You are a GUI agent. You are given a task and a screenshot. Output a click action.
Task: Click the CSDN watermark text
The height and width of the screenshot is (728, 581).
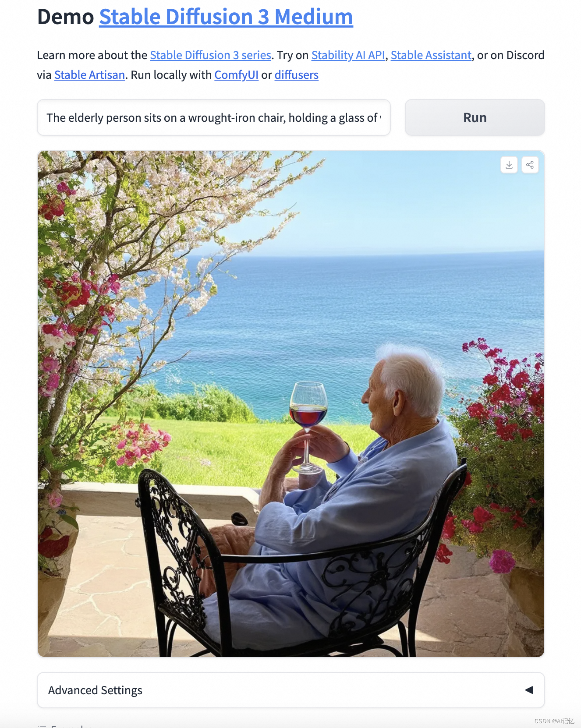click(554, 721)
